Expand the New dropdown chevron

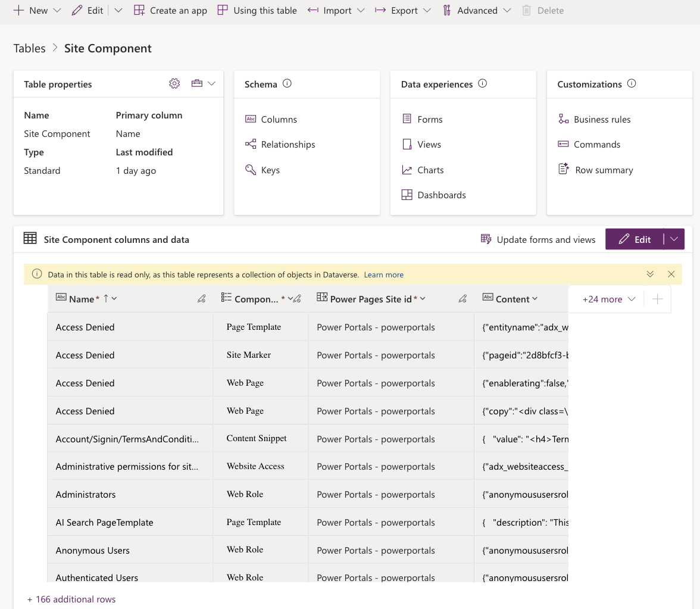pos(57,10)
